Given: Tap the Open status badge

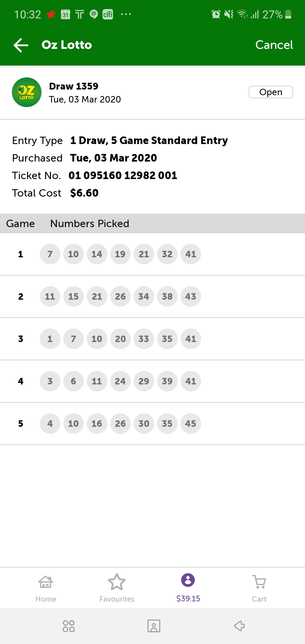Looking at the screenshot, I should (271, 92).
